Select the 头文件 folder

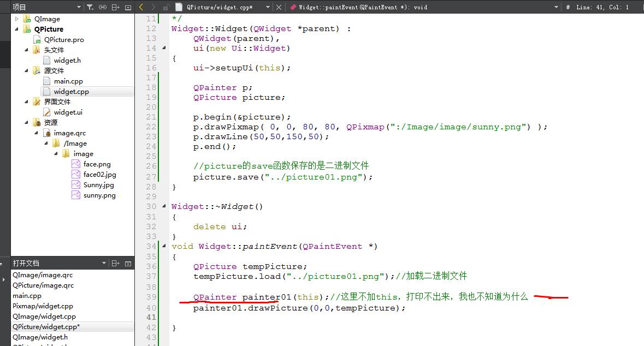[54, 50]
